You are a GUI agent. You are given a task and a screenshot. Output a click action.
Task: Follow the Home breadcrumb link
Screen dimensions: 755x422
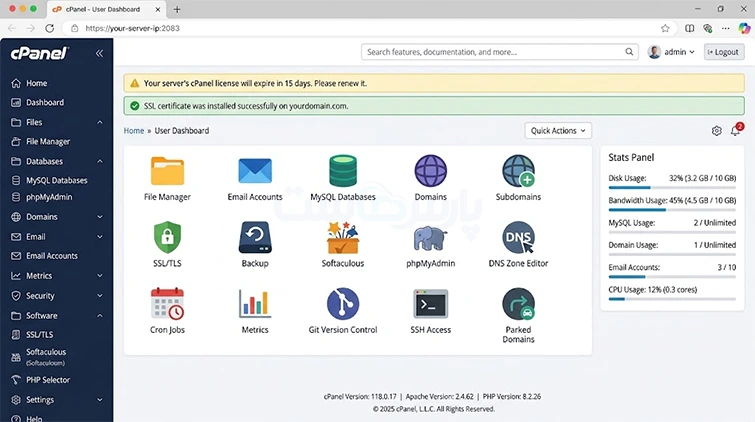(x=133, y=131)
